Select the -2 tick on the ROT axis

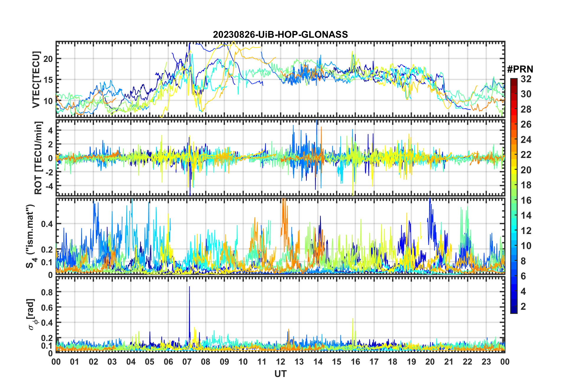coord(49,172)
